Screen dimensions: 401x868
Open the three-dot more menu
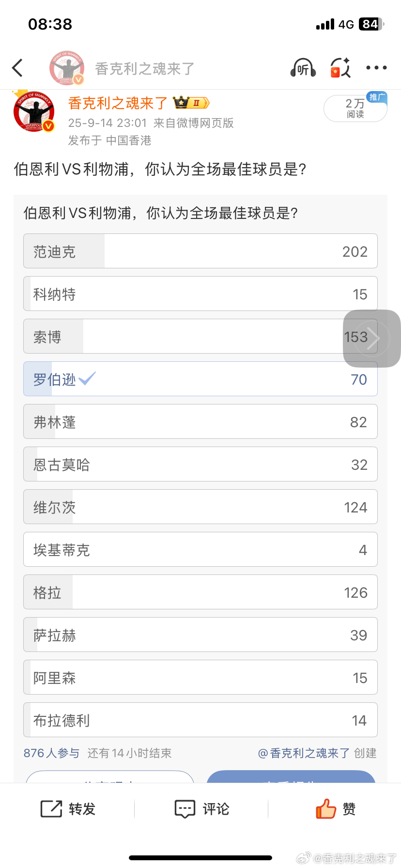pos(376,68)
